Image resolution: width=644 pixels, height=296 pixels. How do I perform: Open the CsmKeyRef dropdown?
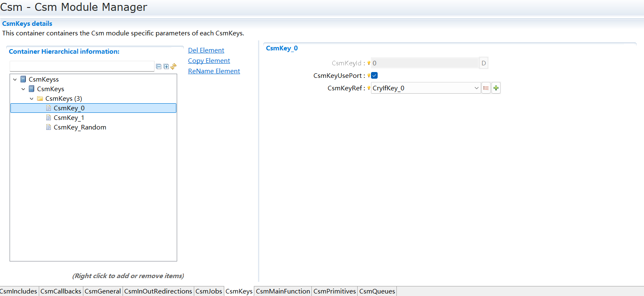tap(476, 88)
